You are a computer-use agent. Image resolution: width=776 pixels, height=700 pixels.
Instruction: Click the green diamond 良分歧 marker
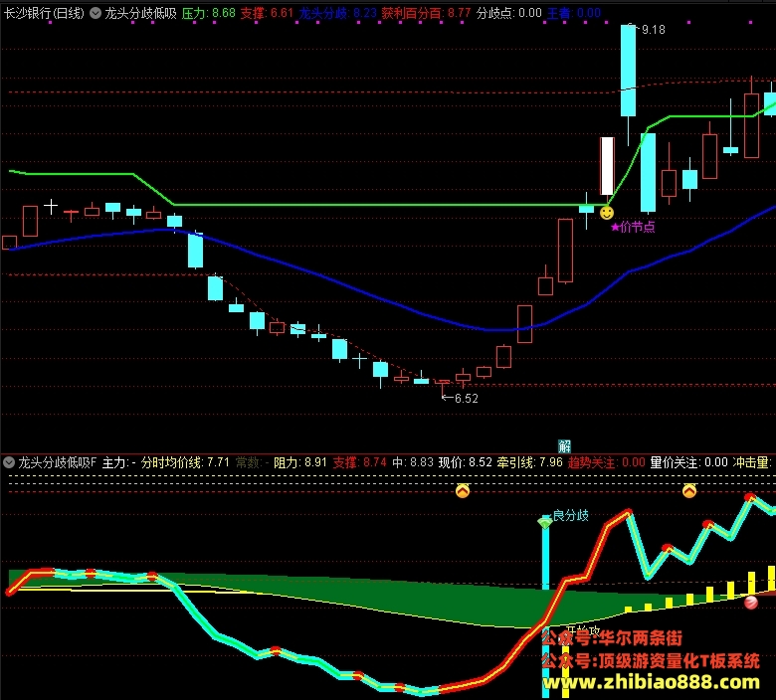545,522
